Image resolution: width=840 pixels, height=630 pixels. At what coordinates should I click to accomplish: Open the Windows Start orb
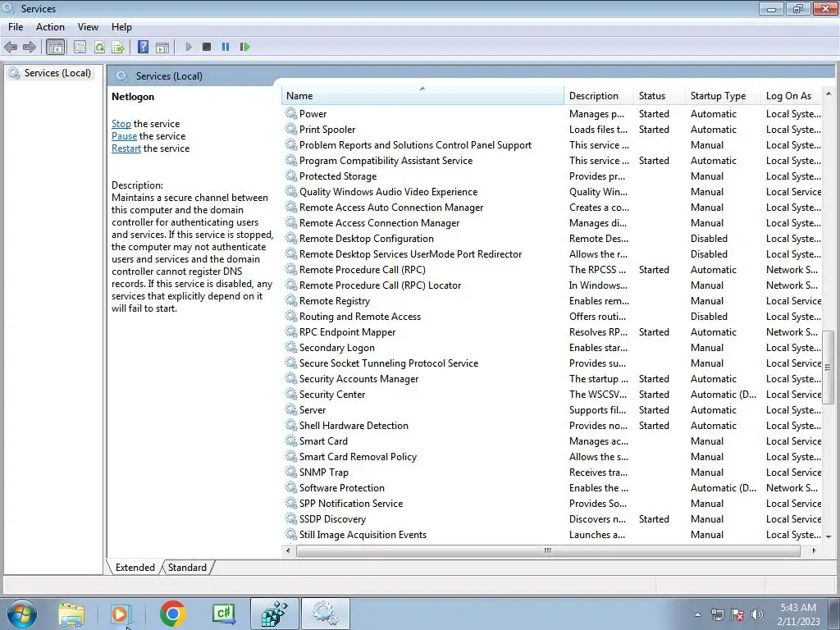coord(22,614)
